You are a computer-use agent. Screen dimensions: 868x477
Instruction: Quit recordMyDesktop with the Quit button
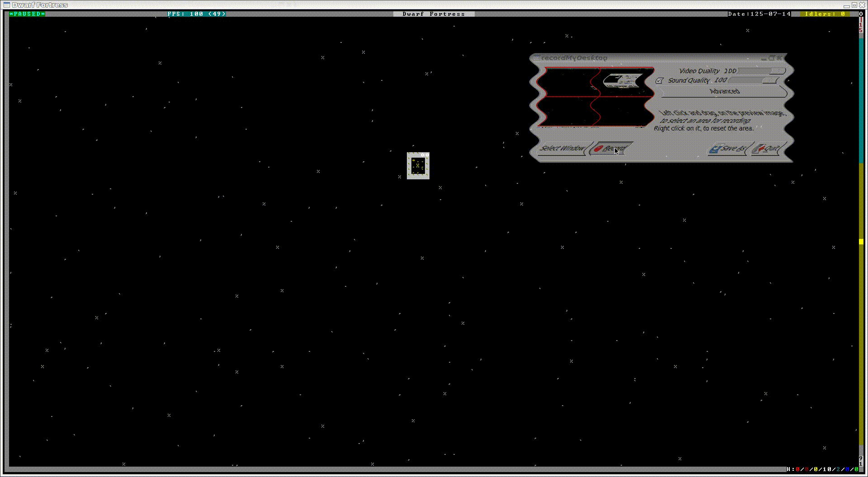click(767, 148)
